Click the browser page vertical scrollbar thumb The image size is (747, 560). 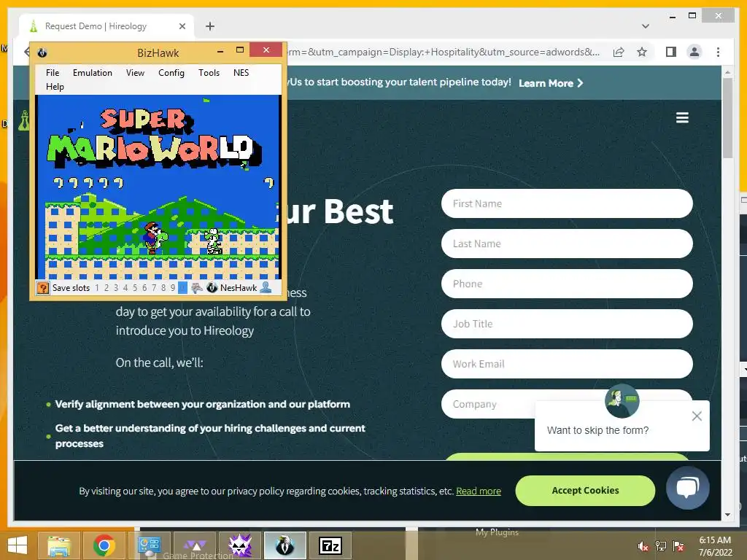pos(727,117)
